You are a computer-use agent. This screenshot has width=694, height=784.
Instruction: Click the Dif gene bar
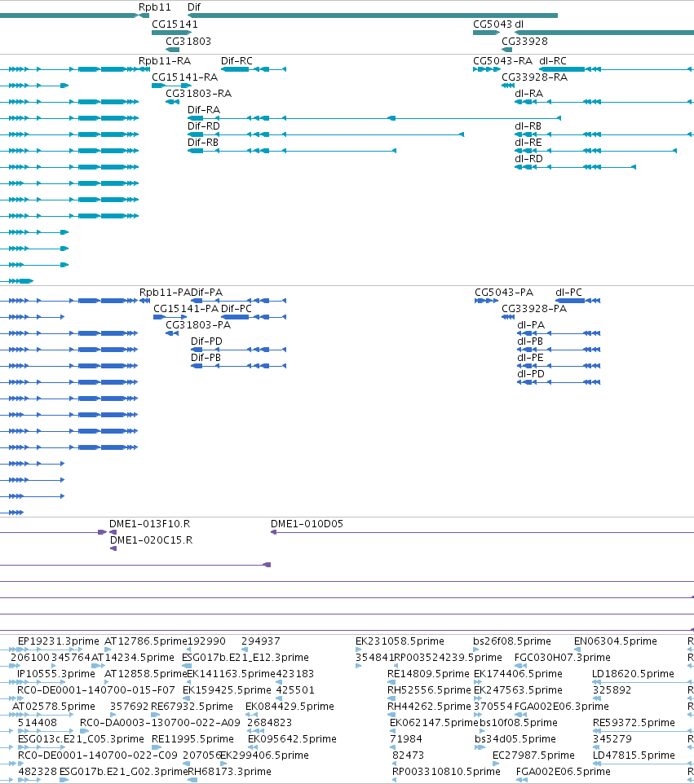(372, 15)
